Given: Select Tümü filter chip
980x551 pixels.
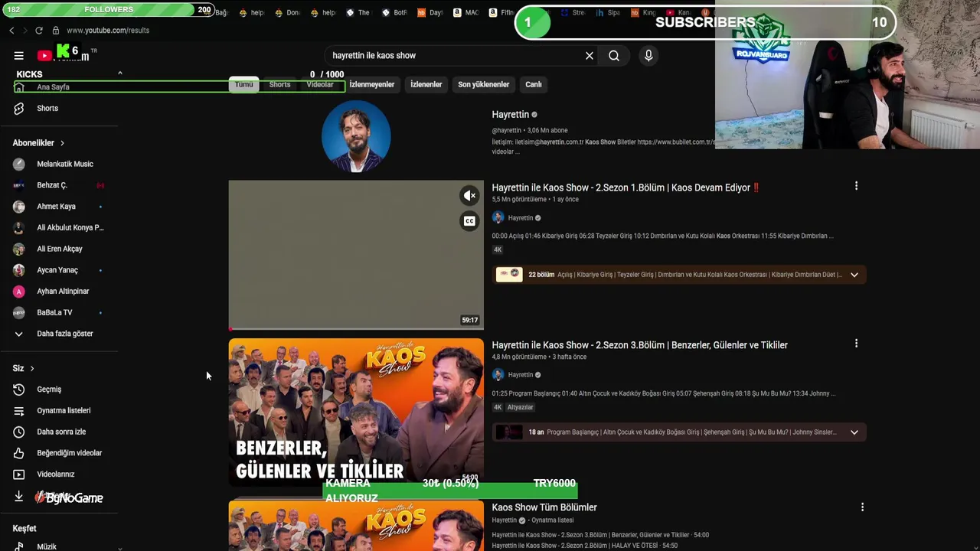Looking at the screenshot, I should (x=243, y=84).
